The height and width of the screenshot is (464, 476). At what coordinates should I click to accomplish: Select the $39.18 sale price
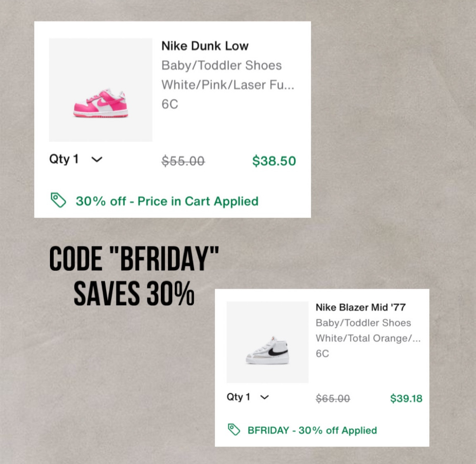click(406, 398)
